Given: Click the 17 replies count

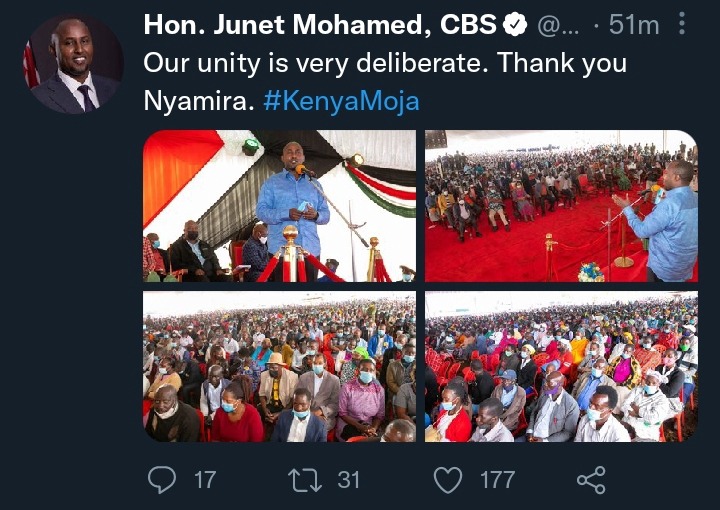Looking at the screenshot, I should pos(205,480).
